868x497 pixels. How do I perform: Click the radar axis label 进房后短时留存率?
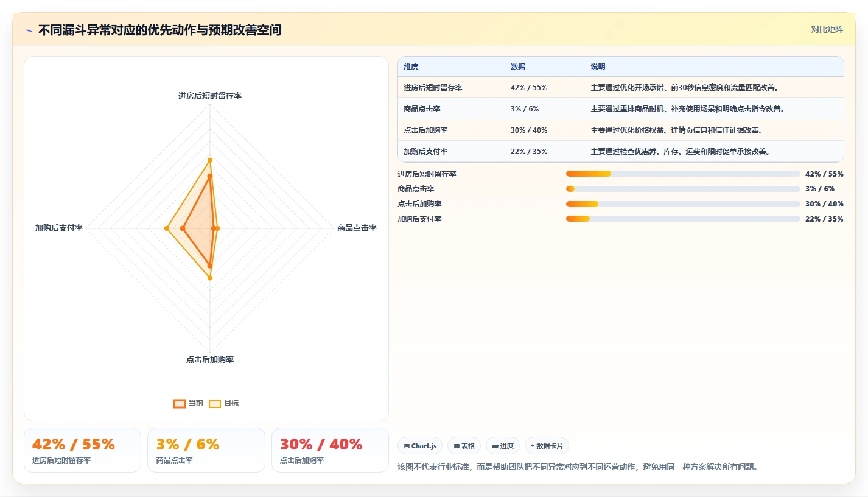tap(210, 96)
